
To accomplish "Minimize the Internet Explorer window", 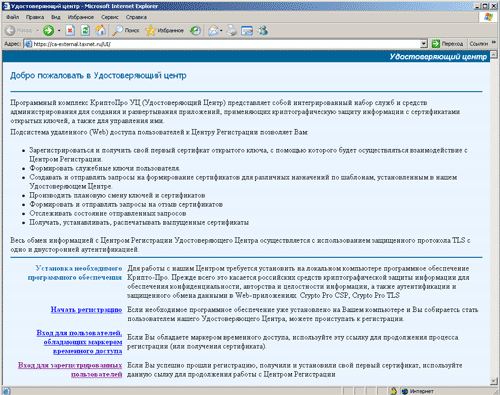I will tap(477, 6).
